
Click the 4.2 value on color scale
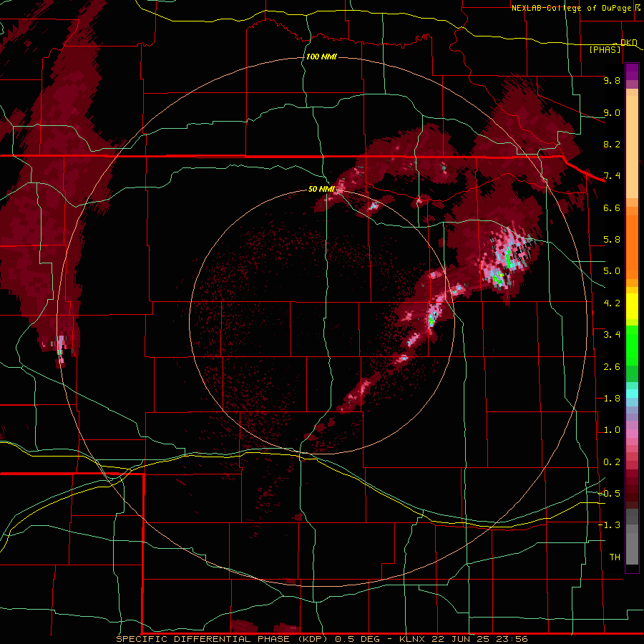(x=612, y=303)
